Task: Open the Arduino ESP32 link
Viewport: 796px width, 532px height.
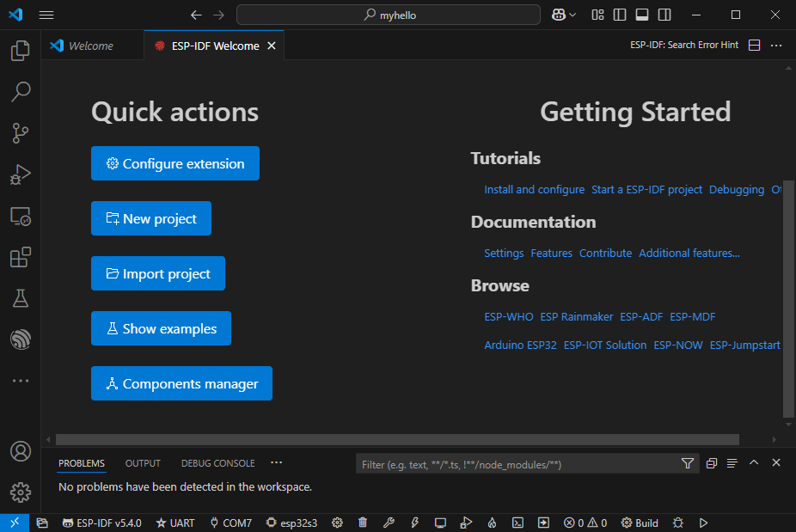Action: [x=520, y=345]
